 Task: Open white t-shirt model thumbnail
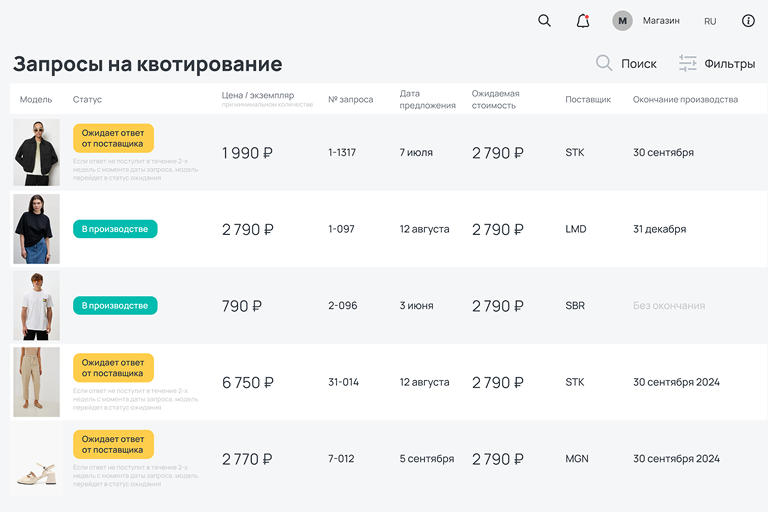pos(36,306)
